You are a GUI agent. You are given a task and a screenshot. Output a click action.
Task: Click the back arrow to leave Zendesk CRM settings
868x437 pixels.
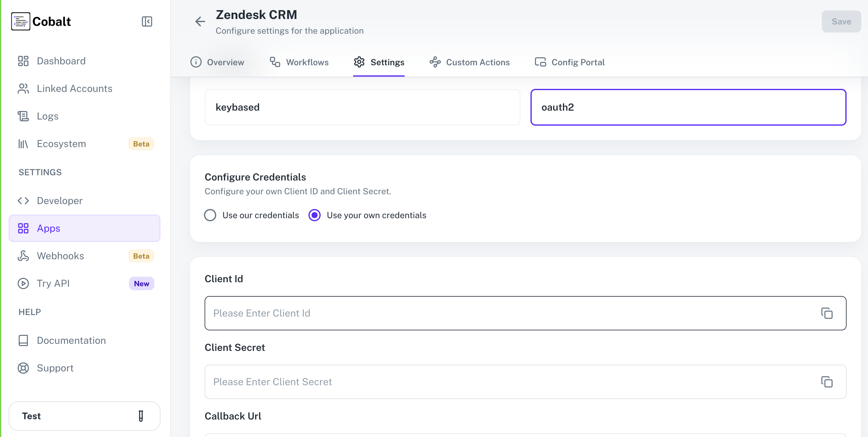click(x=200, y=21)
